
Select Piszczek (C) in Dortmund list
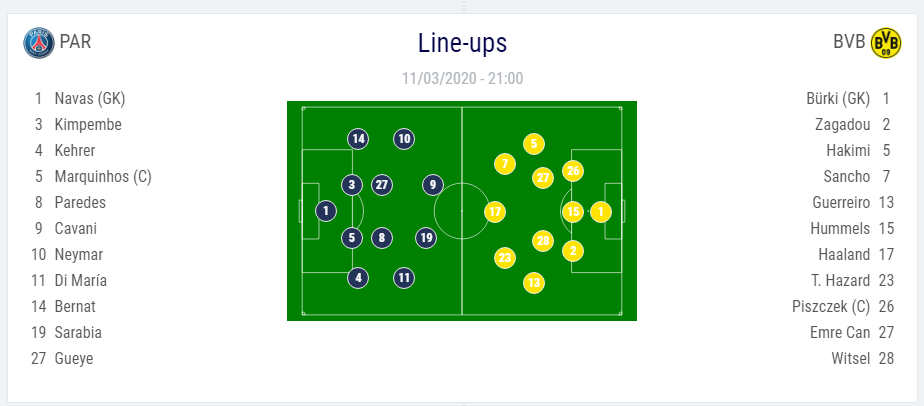click(831, 306)
